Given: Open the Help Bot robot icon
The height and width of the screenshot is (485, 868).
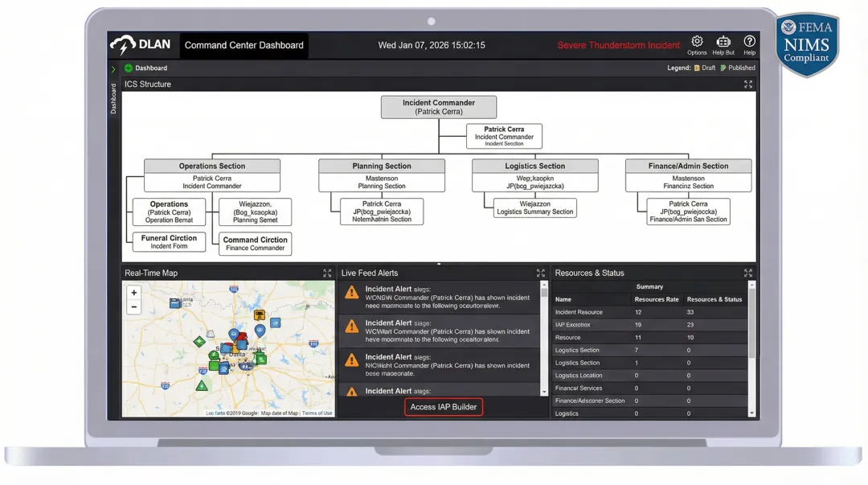Looking at the screenshot, I should coord(723,42).
